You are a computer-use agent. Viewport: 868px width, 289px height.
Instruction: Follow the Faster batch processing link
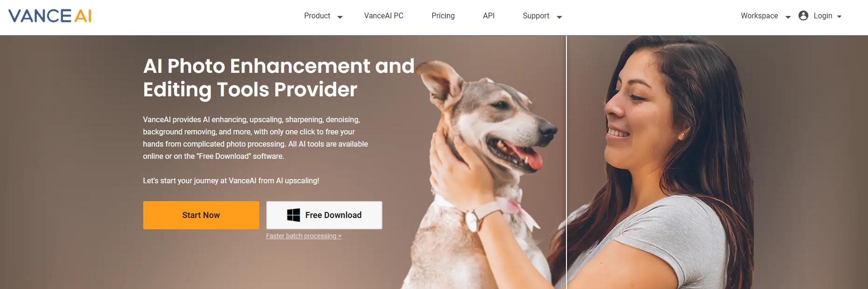(303, 236)
